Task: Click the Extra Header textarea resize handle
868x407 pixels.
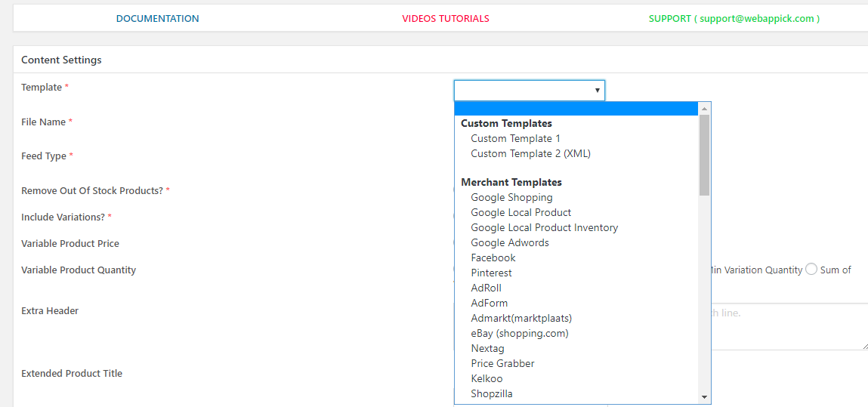Action: click(865, 346)
